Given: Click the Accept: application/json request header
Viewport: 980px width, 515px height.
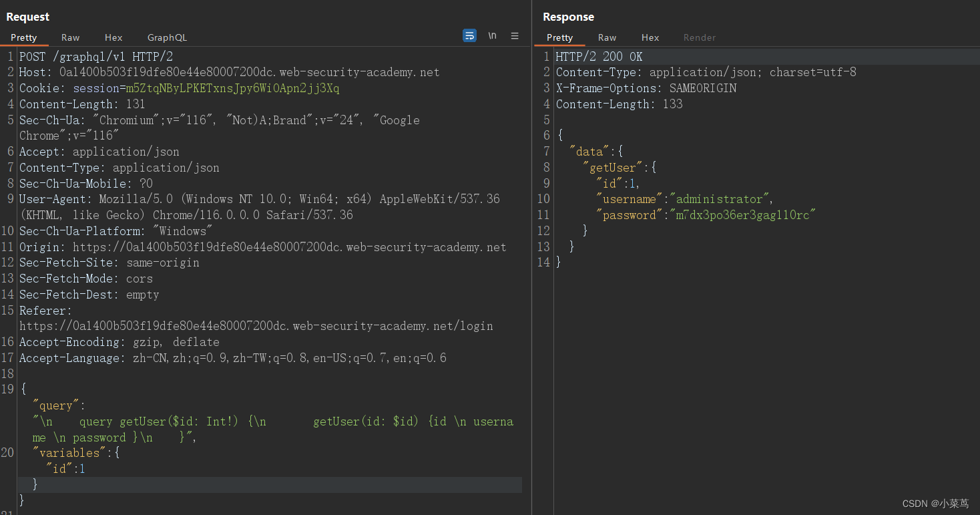Looking at the screenshot, I should point(99,152).
